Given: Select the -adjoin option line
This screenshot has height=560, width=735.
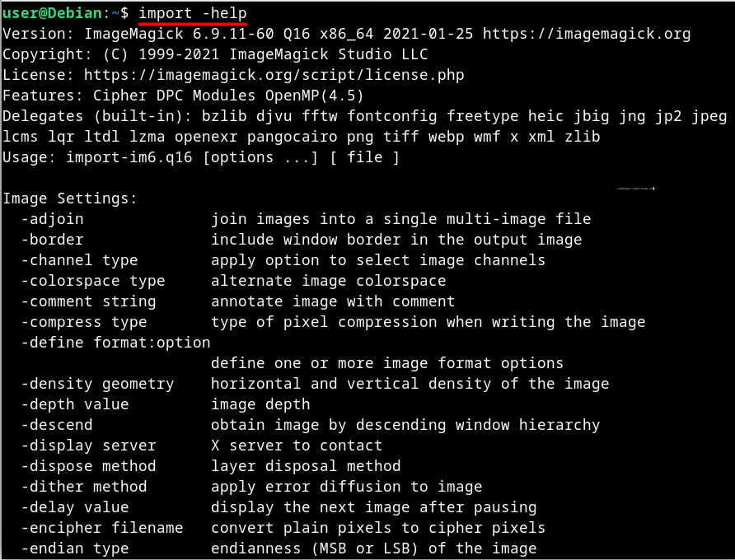Looking at the screenshot, I should click(53, 219).
